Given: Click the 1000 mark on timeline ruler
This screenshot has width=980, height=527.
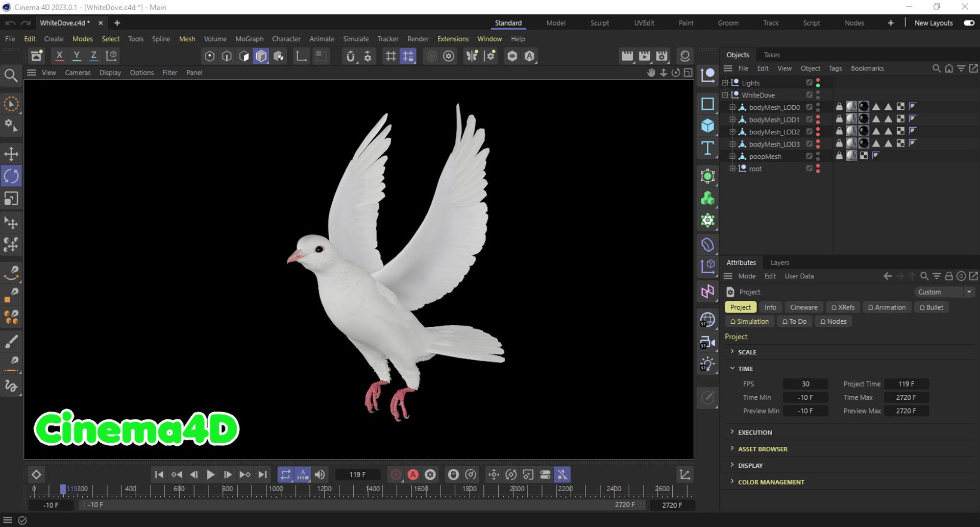Looking at the screenshot, I should pos(276,489).
